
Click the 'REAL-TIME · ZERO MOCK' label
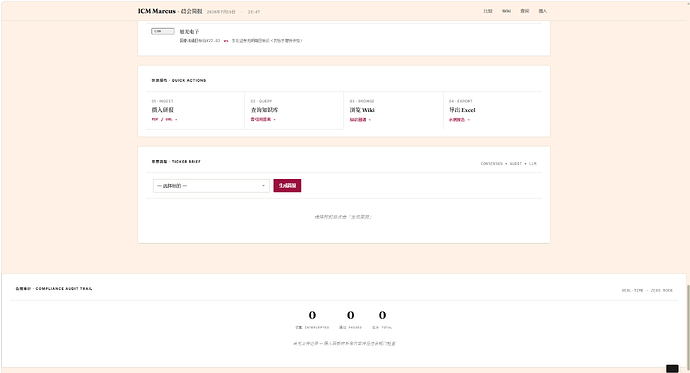(647, 290)
